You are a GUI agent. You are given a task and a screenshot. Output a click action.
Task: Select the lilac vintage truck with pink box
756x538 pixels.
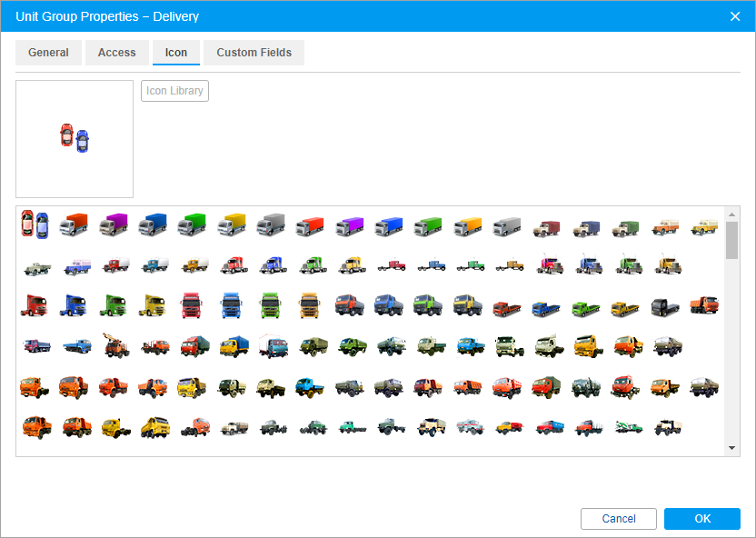coord(77,266)
